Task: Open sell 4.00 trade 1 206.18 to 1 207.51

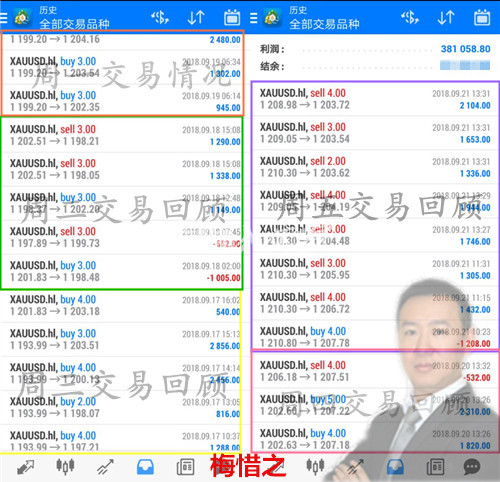Action: point(375,371)
